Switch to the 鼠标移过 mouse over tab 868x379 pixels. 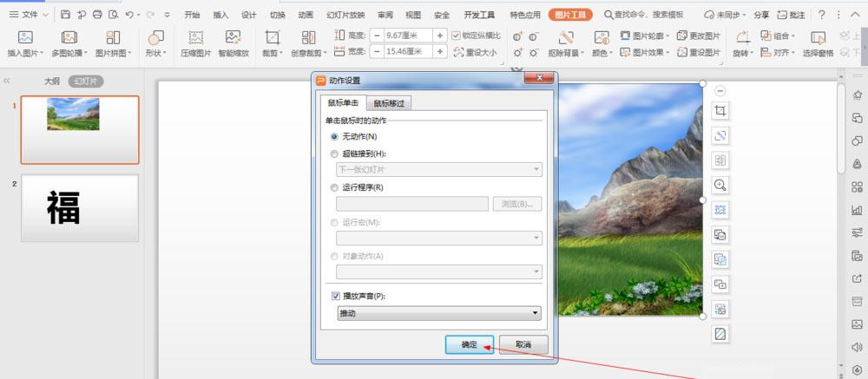389,103
